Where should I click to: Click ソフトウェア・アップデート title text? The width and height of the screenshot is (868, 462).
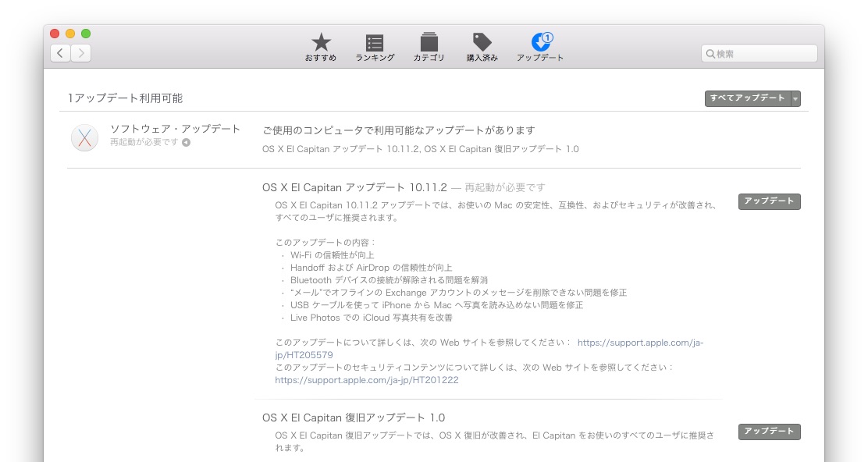click(x=175, y=129)
